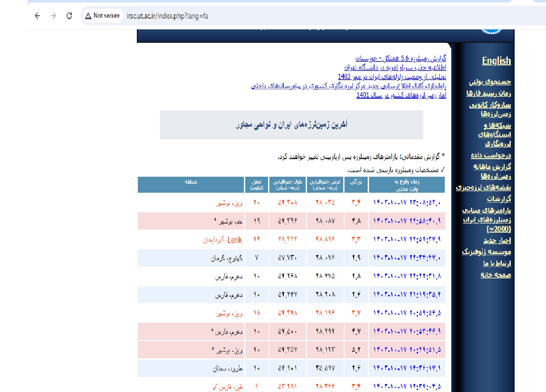The width and height of the screenshot is (546, 392).
Task: Open earthquake time ۲۱:۱۹:۳۵.۴ entry
Action: (x=407, y=295)
